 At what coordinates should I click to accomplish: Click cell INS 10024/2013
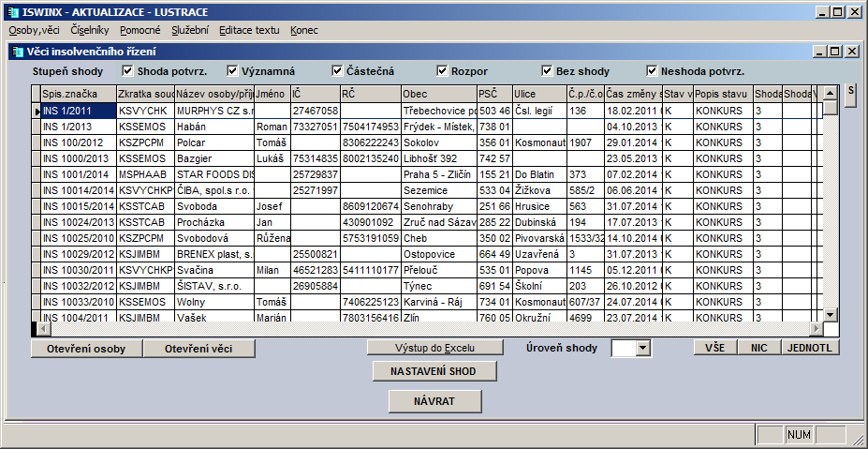coord(79,222)
